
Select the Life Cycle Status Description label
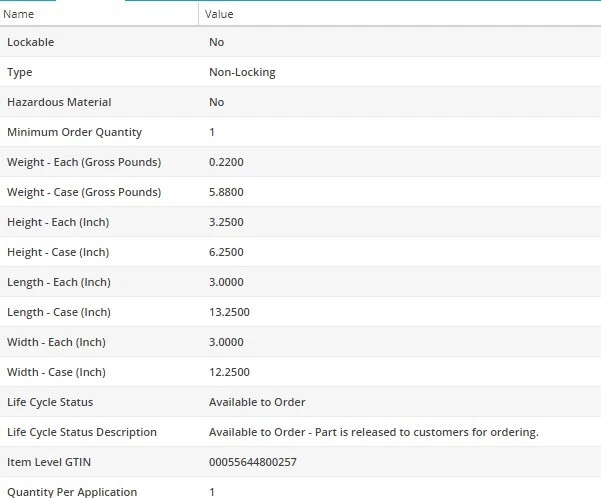[82, 432]
